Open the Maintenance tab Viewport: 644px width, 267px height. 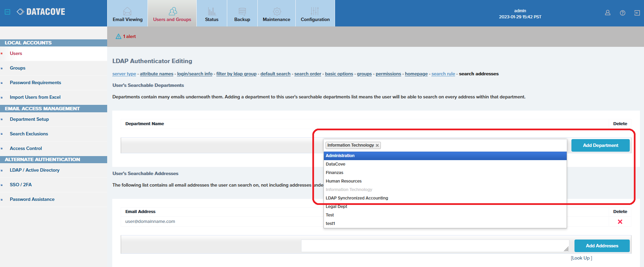(276, 14)
